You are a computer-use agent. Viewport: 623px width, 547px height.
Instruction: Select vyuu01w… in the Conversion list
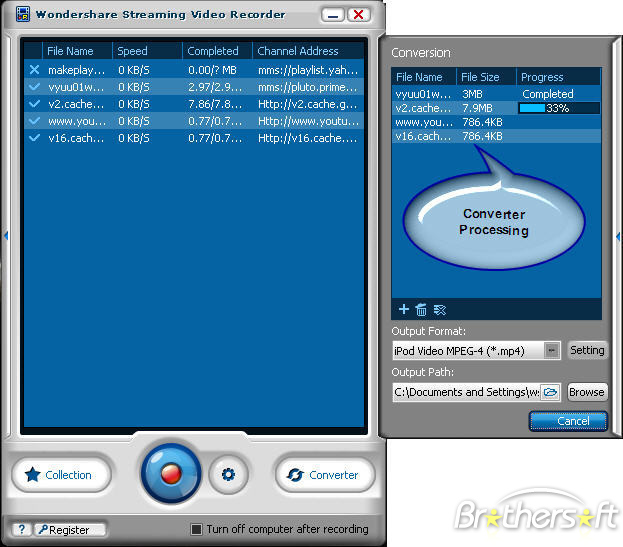[x=423, y=94]
